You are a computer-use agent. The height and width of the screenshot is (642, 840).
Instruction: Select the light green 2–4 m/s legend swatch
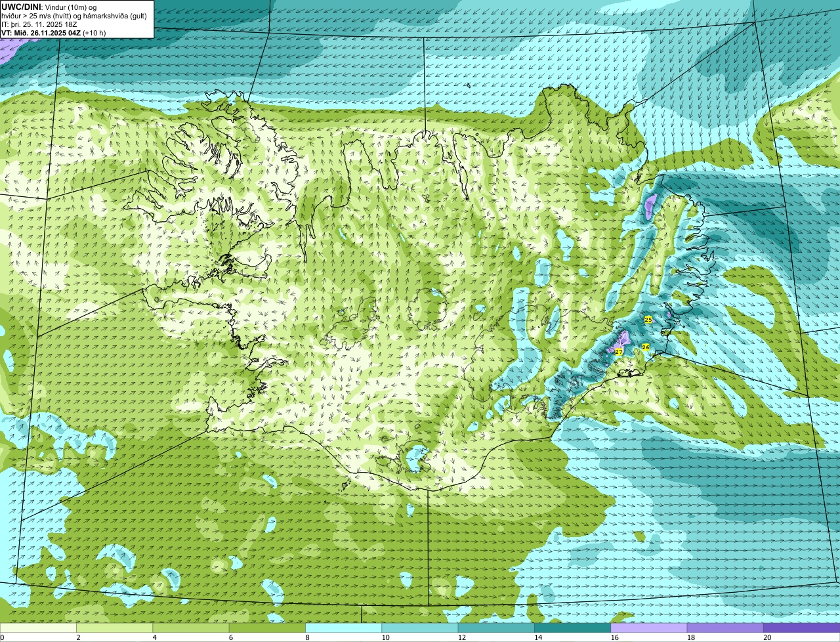coord(114,628)
